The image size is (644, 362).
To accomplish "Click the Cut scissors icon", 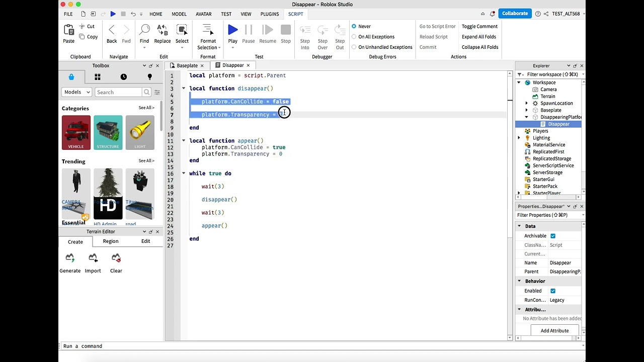I will coord(82,26).
